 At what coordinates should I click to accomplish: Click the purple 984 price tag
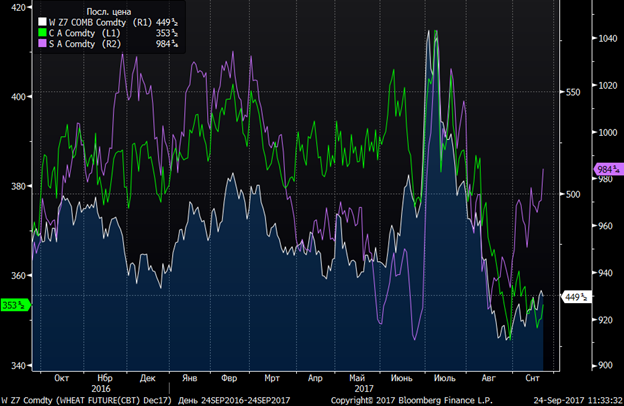(608, 169)
